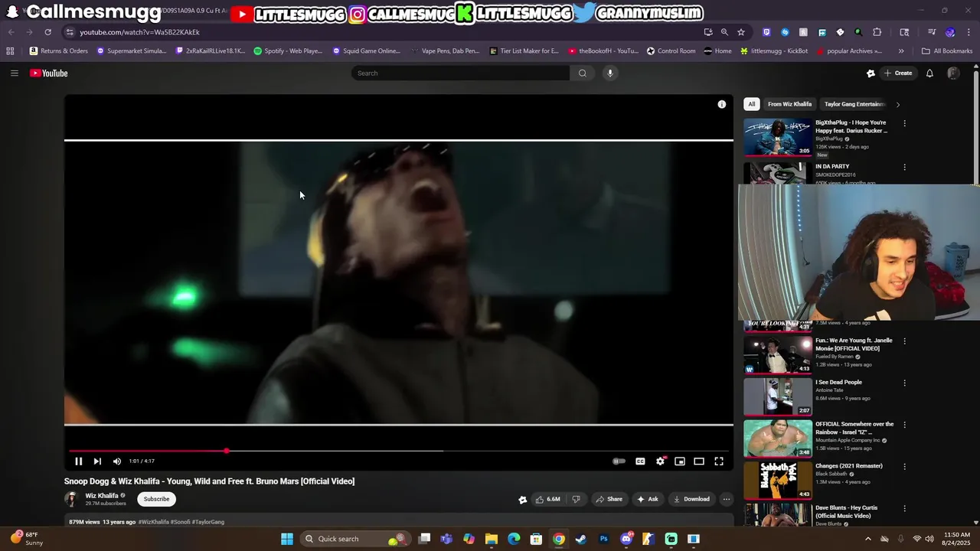The height and width of the screenshot is (551, 980).
Task: Open the Twitch extension icon
Action: [x=766, y=32]
